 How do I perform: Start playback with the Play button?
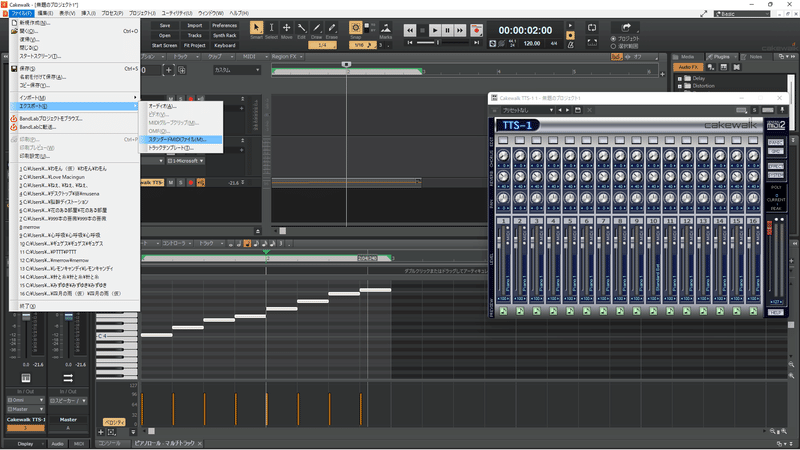435,31
